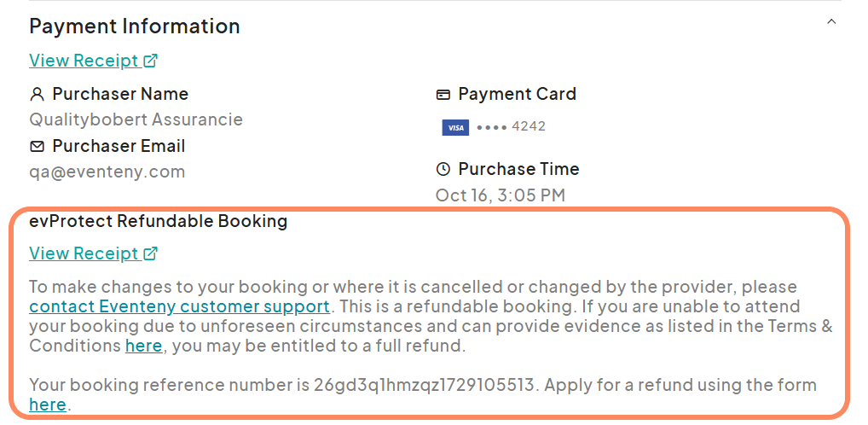Click the person icon beside Purchaser Name
Image resolution: width=868 pixels, height=425 pixels.
pos(37,94)
